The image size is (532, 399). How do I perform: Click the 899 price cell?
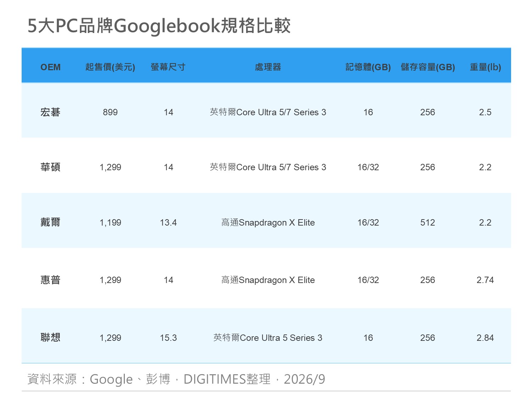[x=110, y=112]
